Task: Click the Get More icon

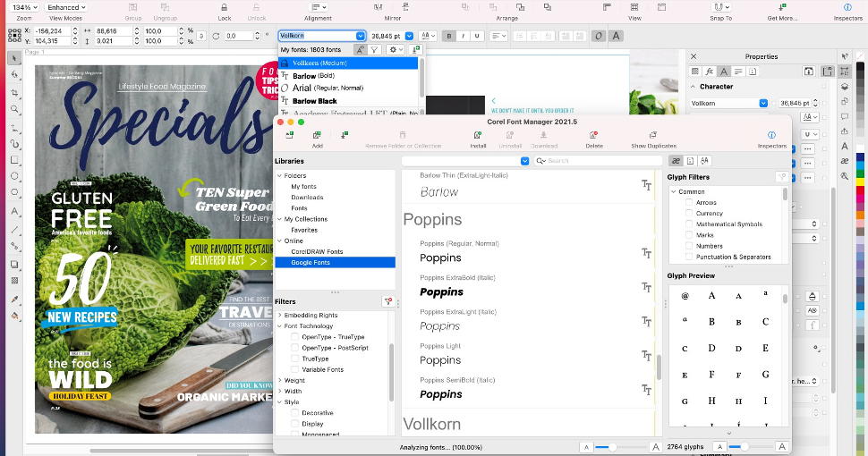Action: (x=781, y=7)
